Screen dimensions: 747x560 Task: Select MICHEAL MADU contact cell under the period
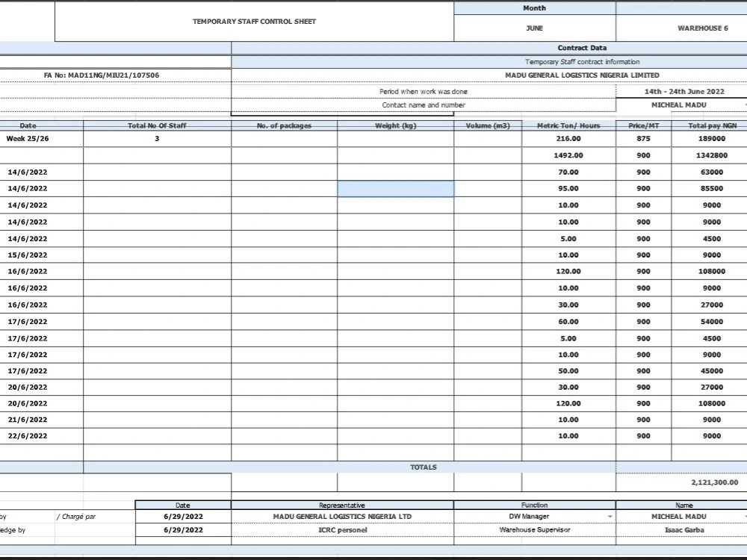coord(682,105)
